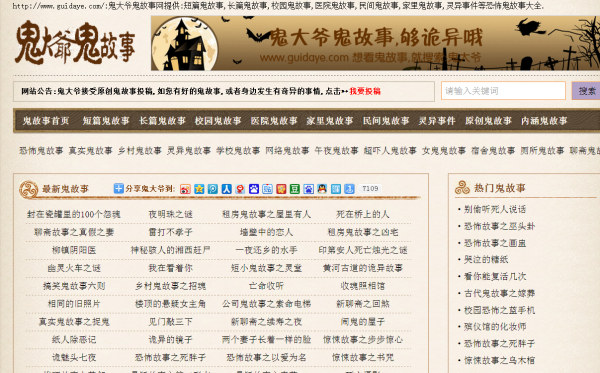The height and width of the screenshot is (373, 600).
Task: Open story 聊斋故事之真假之妻
Action: tap(74, 232)
